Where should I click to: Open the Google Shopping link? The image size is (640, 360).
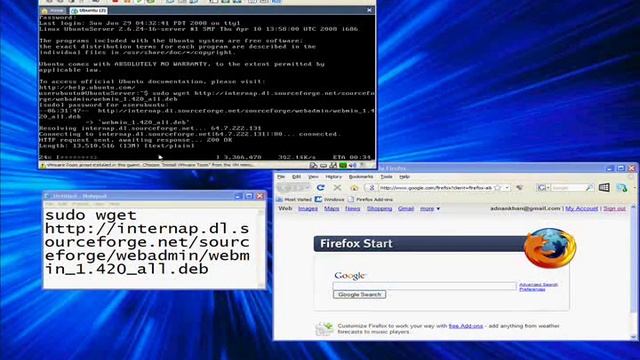(379, 209)
